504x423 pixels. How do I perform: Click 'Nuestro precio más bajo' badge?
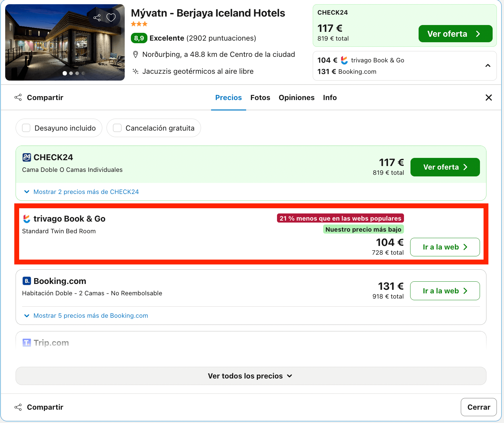click(x=363, y=229)
